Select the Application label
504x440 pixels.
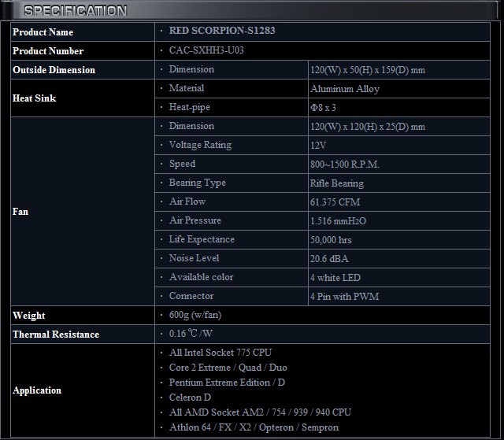click(x=37, y=390)
